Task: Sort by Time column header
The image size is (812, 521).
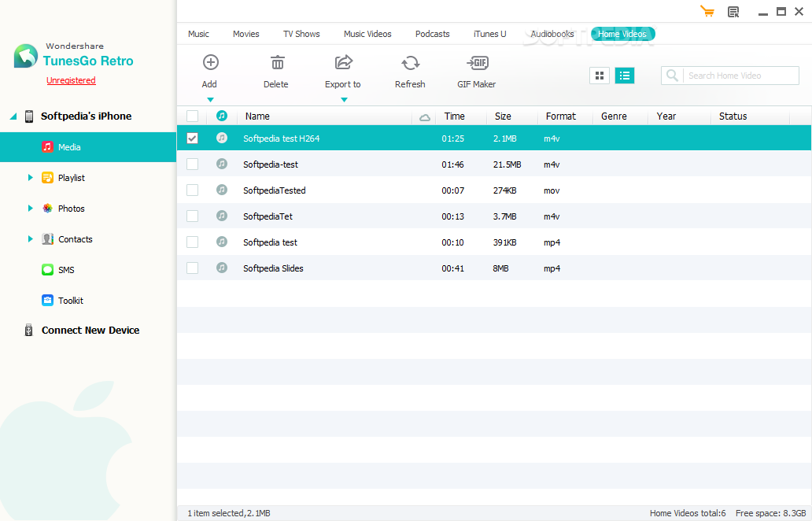Action: coord(454,116)
